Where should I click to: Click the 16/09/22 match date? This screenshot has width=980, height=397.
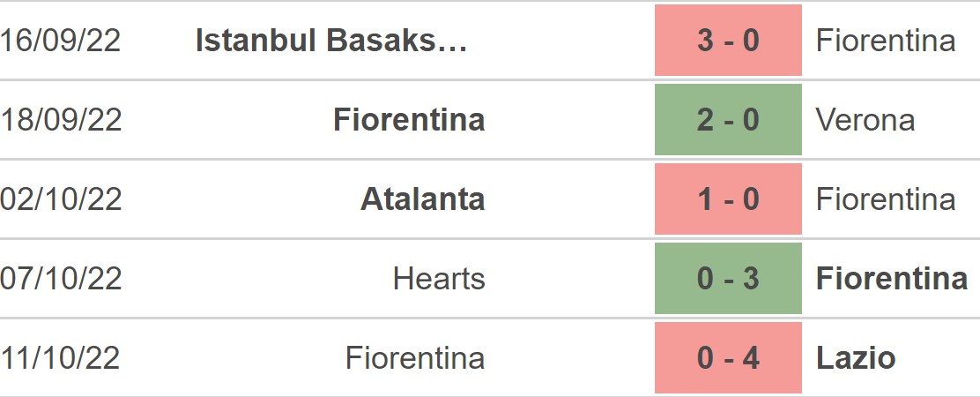(x=61, y=41)
